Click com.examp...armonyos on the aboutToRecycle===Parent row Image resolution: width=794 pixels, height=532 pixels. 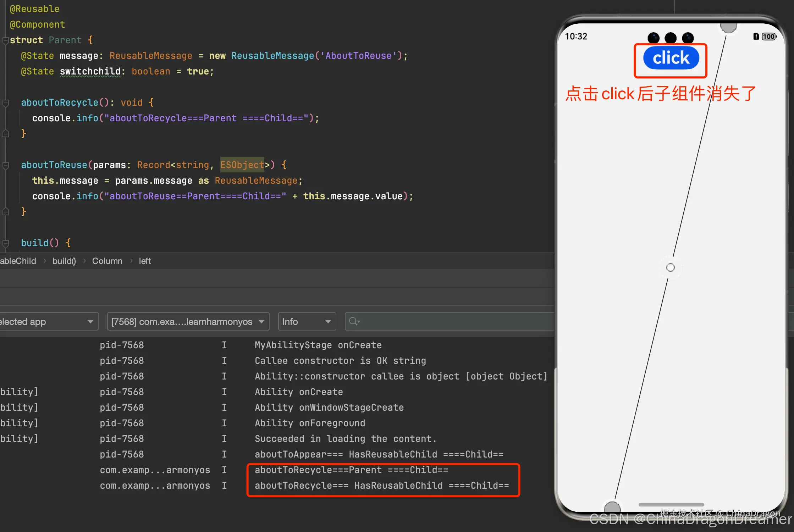pos(155,470)
